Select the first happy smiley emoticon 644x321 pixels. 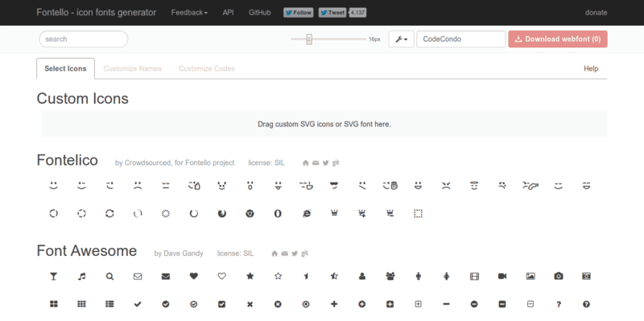(x=53, y=186)
